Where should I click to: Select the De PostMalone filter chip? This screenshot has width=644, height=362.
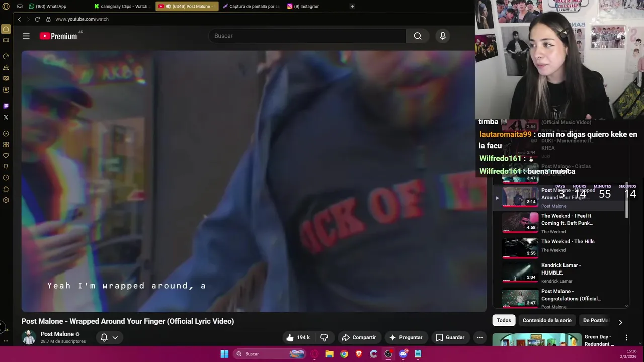[596, 320]
